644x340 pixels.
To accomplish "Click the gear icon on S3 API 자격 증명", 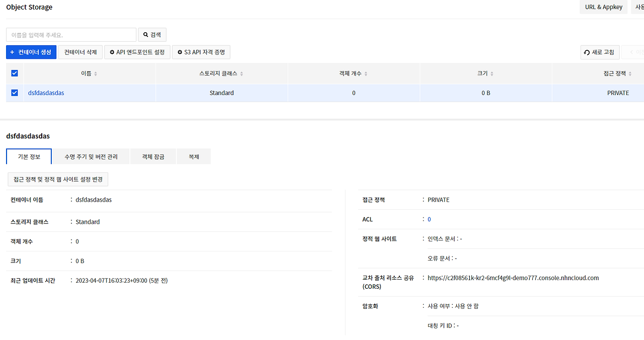I will (x=180, y=52).
